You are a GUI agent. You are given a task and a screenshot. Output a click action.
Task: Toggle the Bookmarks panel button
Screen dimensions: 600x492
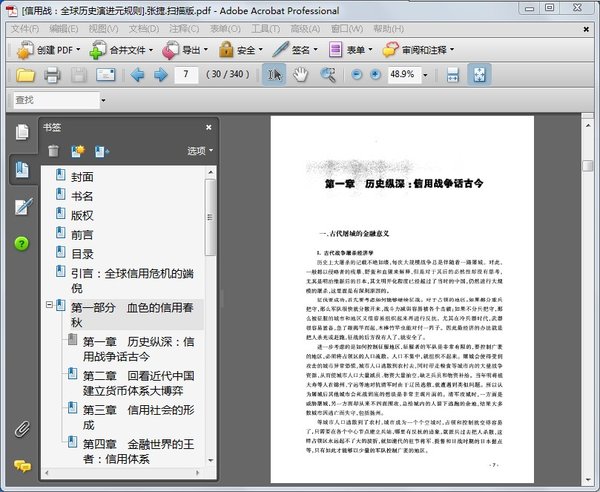click(22, 169)
